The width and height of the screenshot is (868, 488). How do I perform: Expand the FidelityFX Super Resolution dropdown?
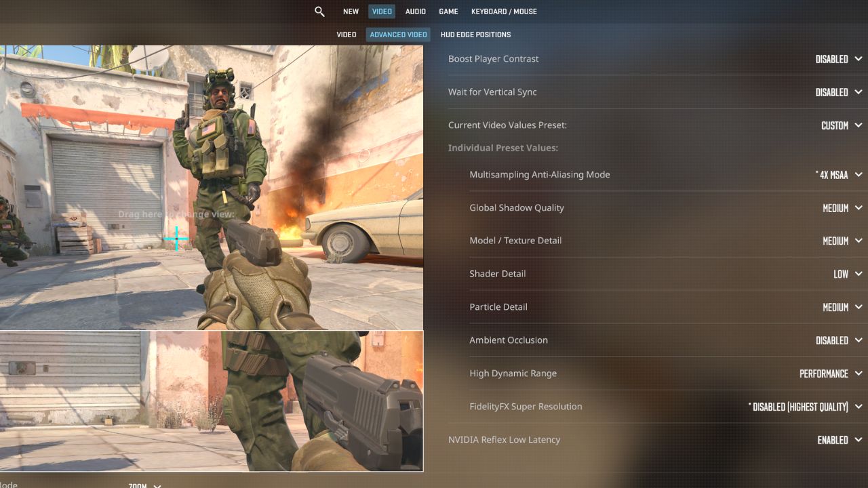(804, 407)
